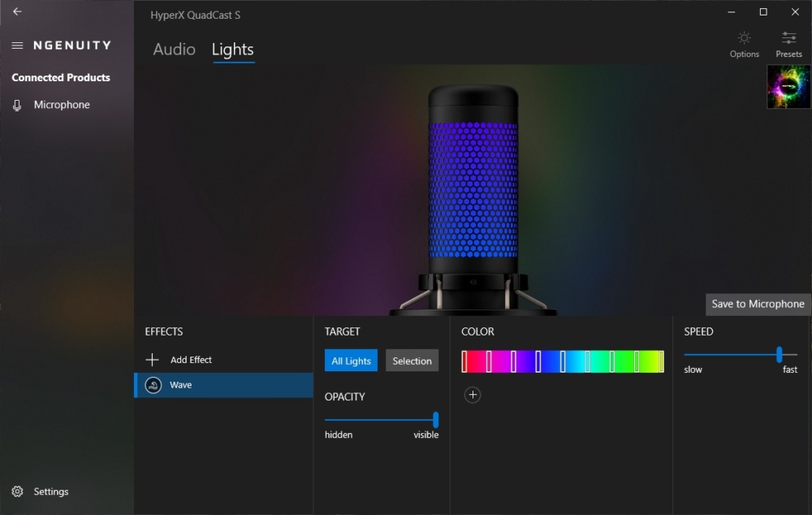This screenshot has height=515, width=812.
Task: Select the dark blue color stop
Action: tap(538, 361)
